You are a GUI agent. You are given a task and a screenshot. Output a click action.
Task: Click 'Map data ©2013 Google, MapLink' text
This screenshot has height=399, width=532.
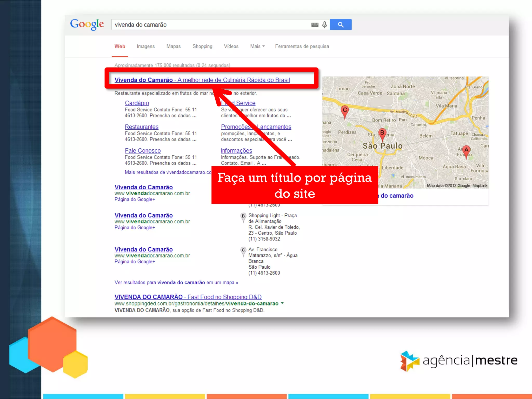click(x=457, y=185)
